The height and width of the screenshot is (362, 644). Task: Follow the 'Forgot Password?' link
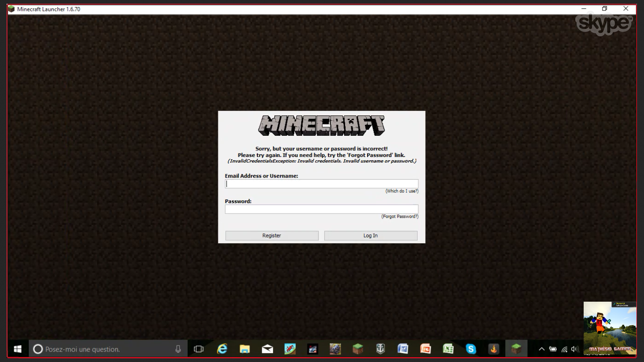pyautogui.click(x=400, y=216)
